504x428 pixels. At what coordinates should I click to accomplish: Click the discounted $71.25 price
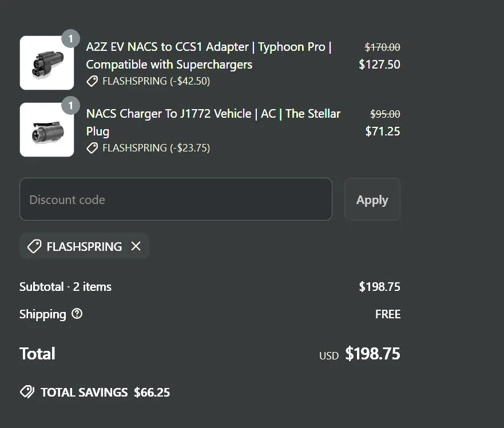[383, 131]
